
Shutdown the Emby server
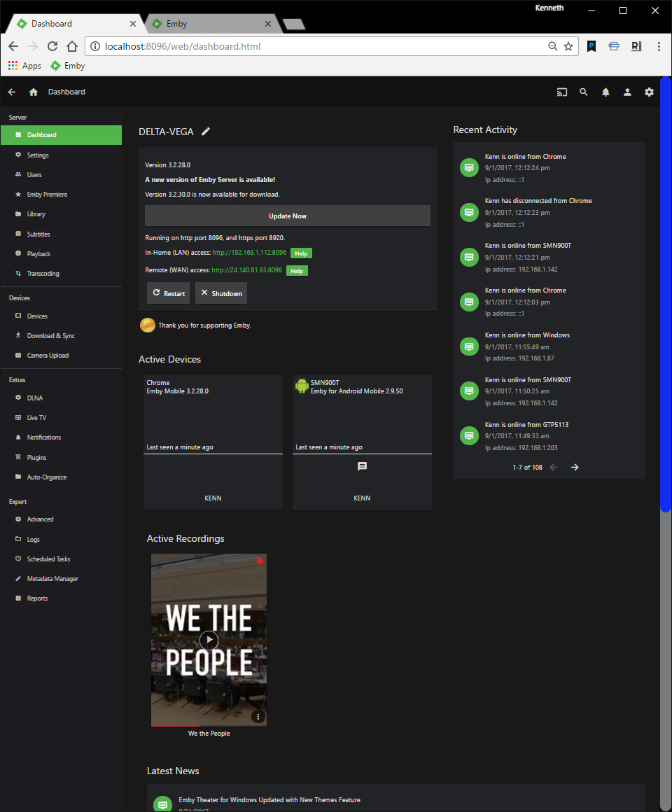221,293
